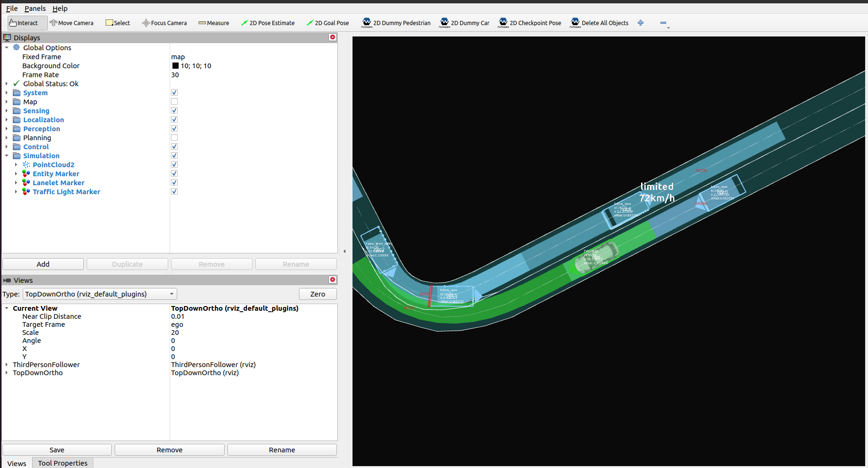The width and height of the screenshot is (868, 468).
Task: Select the ThirdPersonFollower saved view
Action: click(46, 365)
